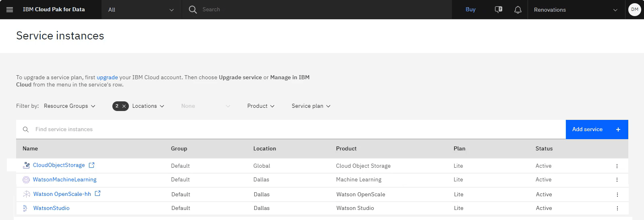This screenshot has width=644, height=220.
Task: Open the Resource Groups filter
Action: tap(70, 106)
